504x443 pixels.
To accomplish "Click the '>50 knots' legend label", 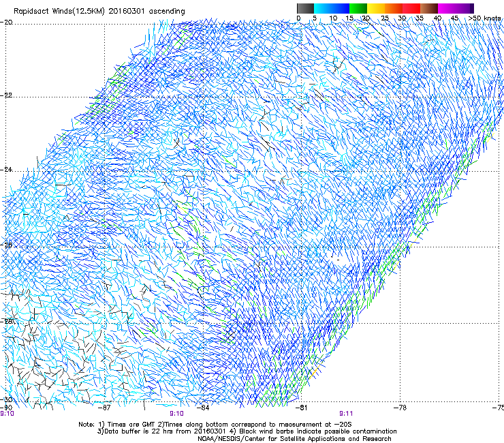I will pyautogui.click(x=484, y=18).
